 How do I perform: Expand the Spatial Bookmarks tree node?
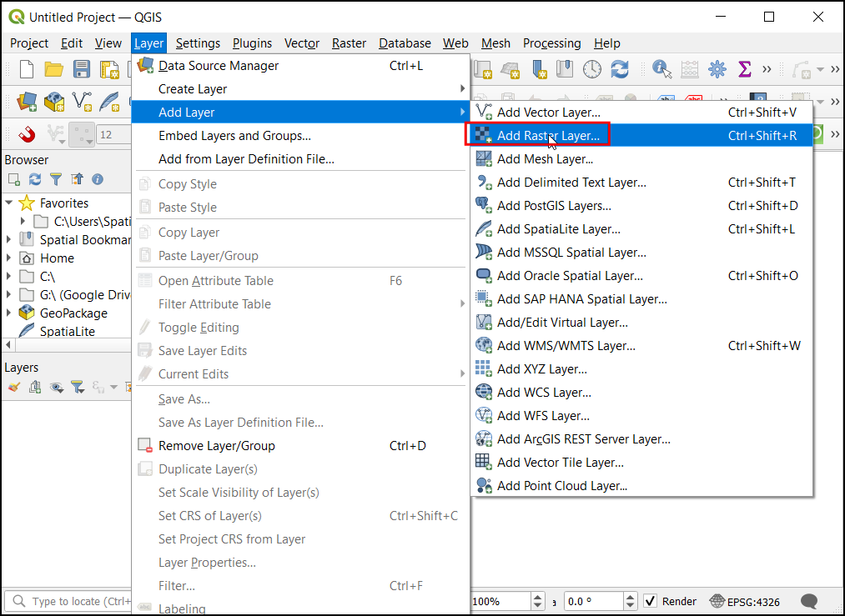pos(9,240)
